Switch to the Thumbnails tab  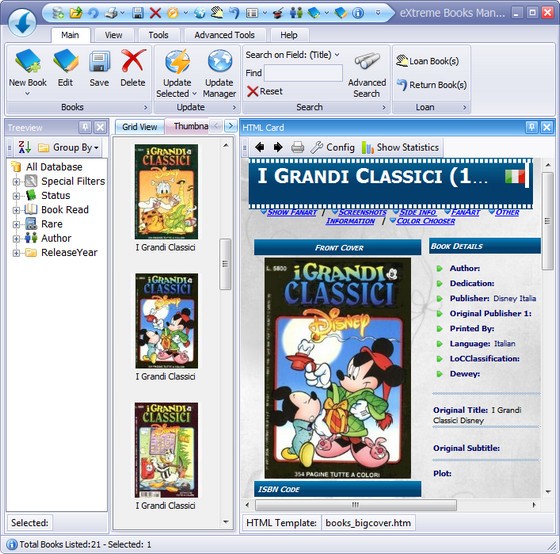coord(188,127)
